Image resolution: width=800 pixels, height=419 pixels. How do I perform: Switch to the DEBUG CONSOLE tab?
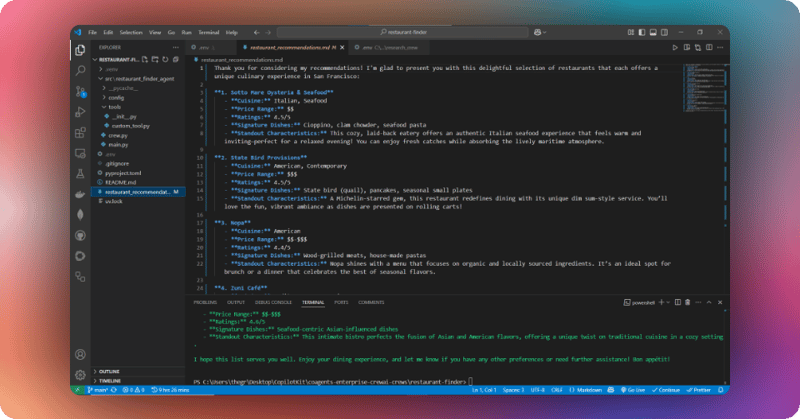tap(273, 302)
